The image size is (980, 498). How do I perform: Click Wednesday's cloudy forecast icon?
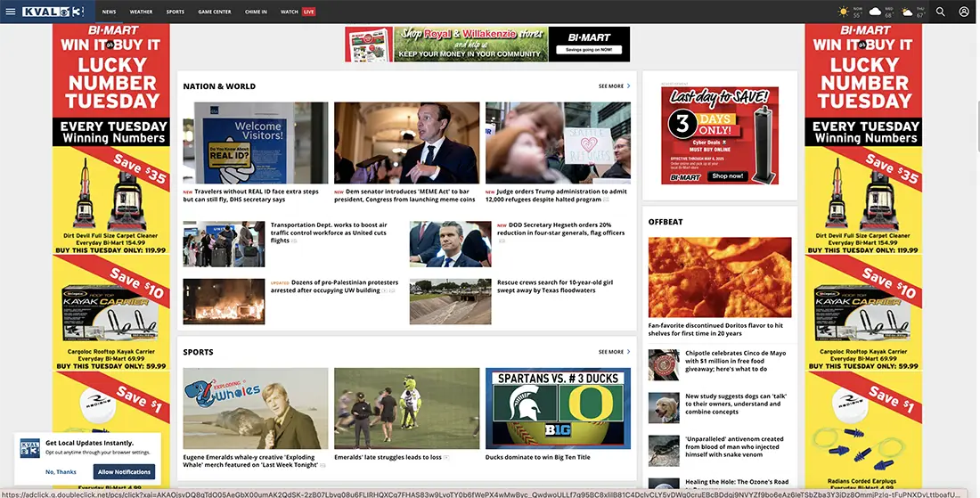(875, 12)
